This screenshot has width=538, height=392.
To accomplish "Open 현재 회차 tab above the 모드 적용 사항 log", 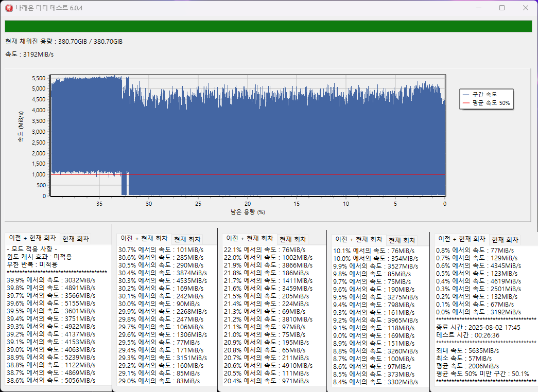I will [x=76, y=239].
